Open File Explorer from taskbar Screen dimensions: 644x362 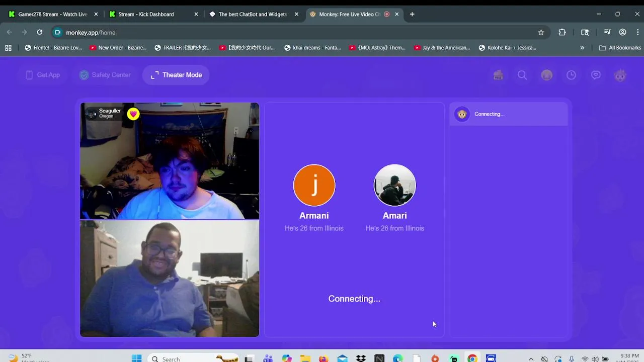click(305, 358)
